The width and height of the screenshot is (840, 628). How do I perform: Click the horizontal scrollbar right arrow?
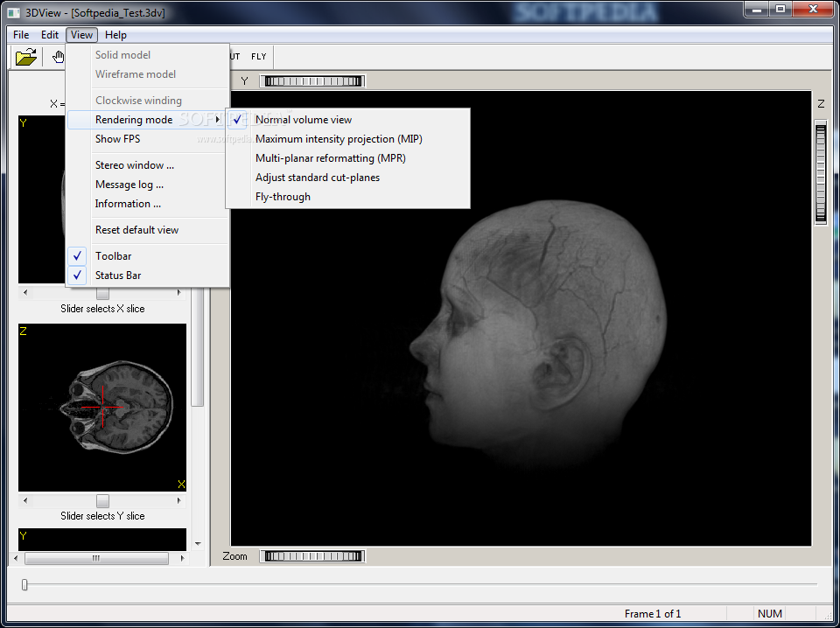coord(183,558)
